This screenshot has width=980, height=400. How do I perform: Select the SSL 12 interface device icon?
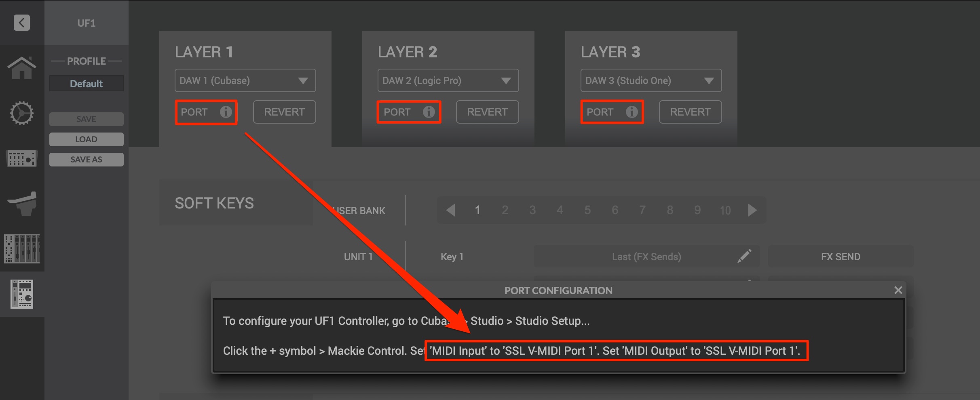[x=22, y=158]
